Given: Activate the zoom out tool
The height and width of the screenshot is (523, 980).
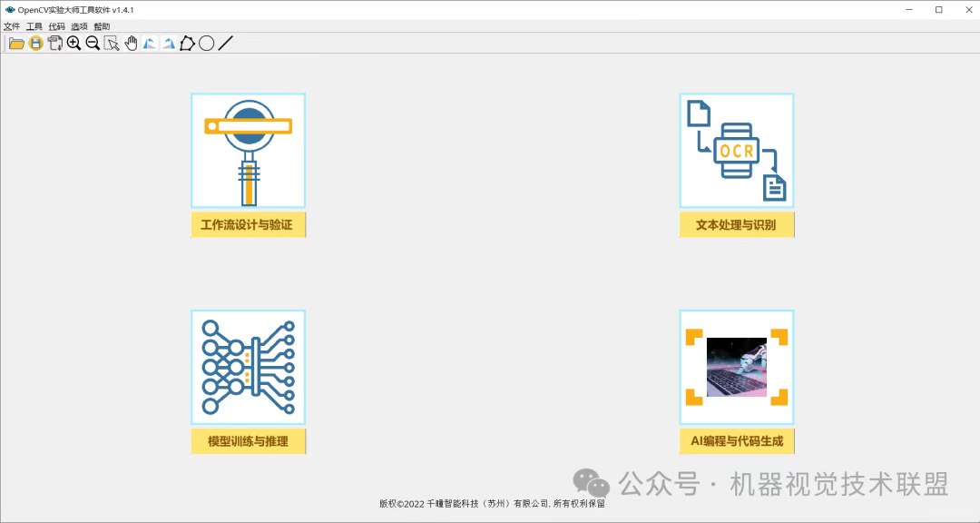Looking at the screenshot, I should coord(93,43).
